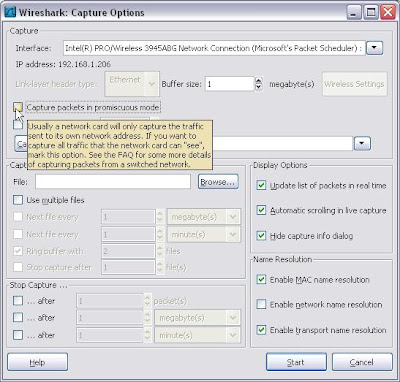
Task: Click the Stop Capture minute(s) unit dropdown
Action: 197,335
